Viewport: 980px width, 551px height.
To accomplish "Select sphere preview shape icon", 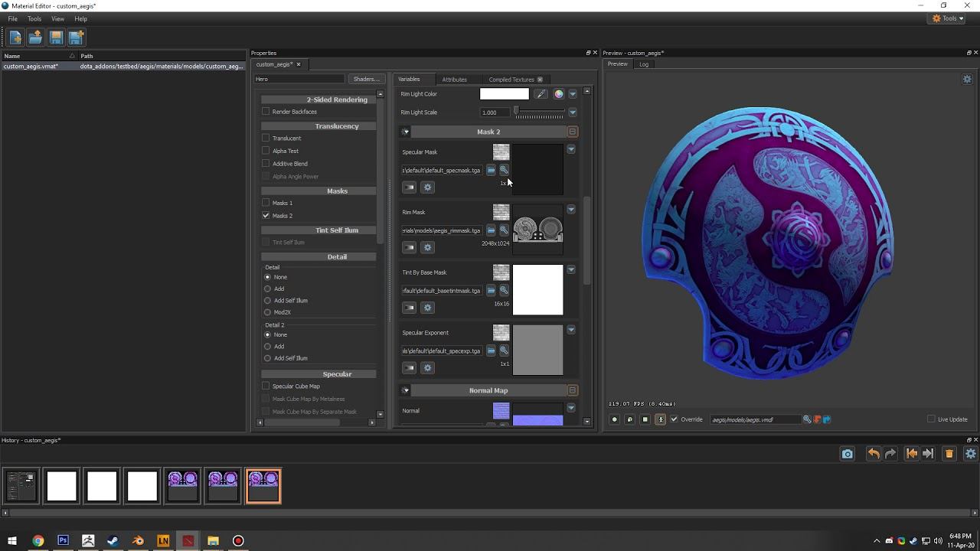I will (x=614, y=419).
